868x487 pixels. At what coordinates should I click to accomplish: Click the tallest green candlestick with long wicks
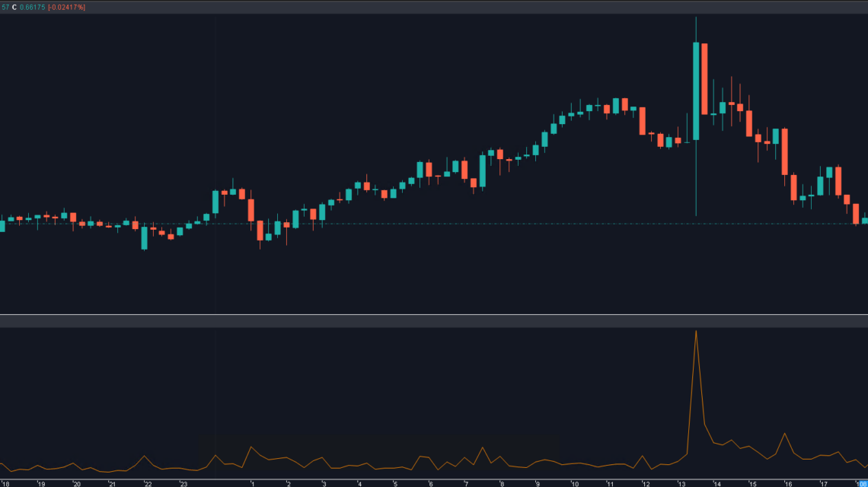tap(696, 91)
